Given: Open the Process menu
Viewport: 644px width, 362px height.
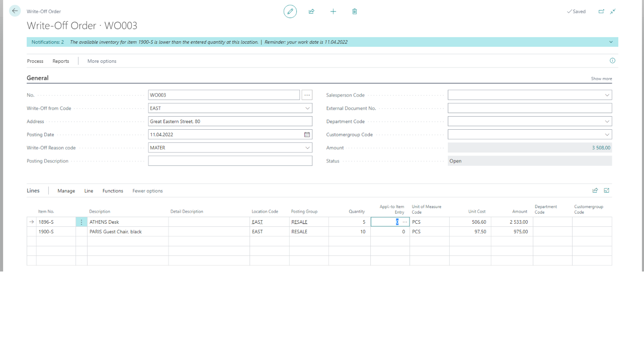Looking at the screenshot, I should [x=35, y=61].
